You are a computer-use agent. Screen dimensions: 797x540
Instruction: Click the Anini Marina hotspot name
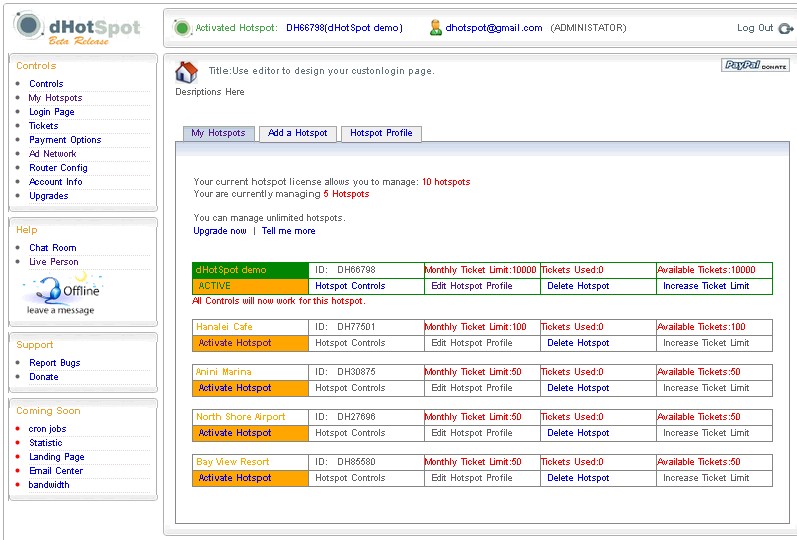(224, 372)
